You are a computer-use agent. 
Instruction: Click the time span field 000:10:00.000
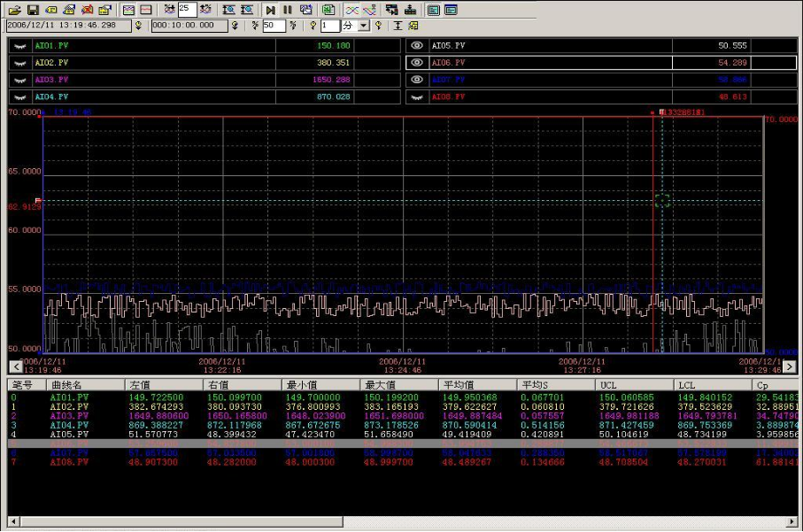189,26
